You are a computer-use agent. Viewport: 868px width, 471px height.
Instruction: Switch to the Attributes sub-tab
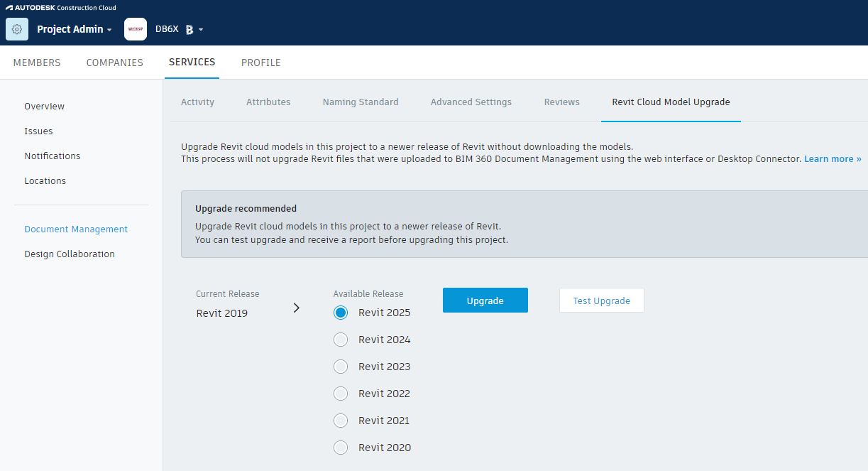point(268,102)
